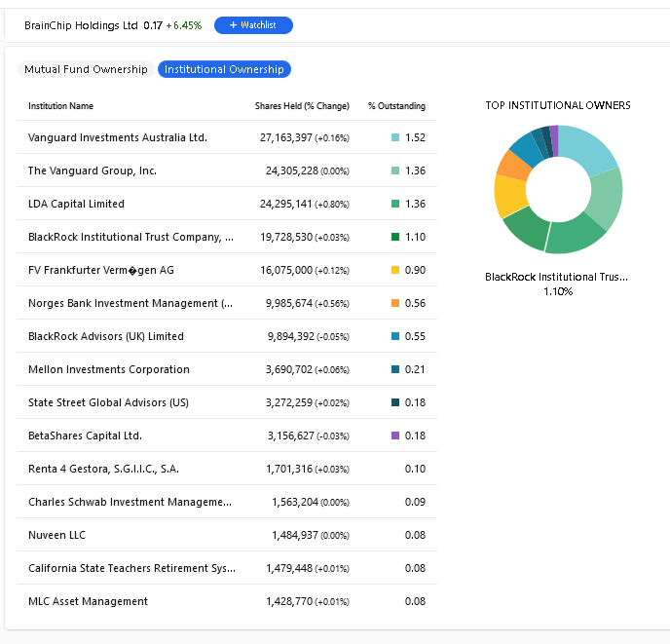Click shares value 24,305,228
This screenshot has width=670, height=644.
coord(292,170)
